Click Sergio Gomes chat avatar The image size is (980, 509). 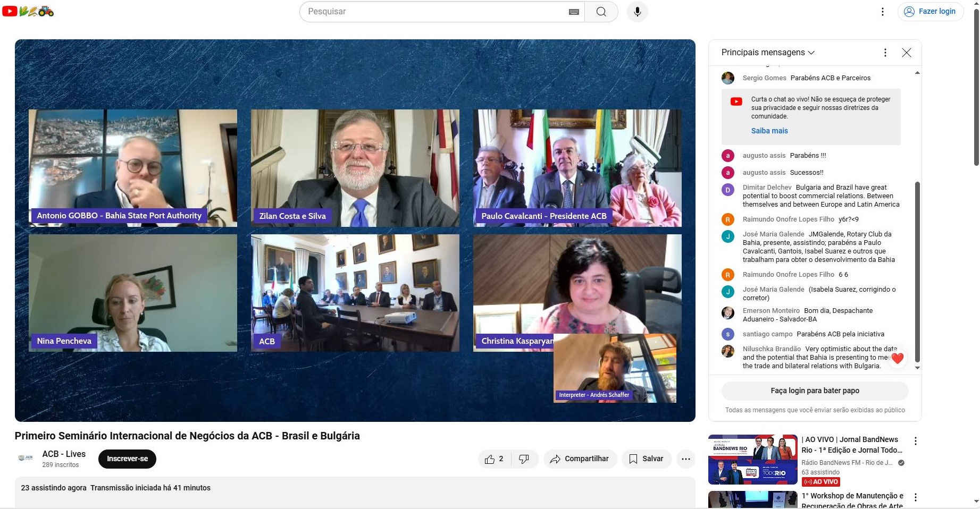(727, 78)
